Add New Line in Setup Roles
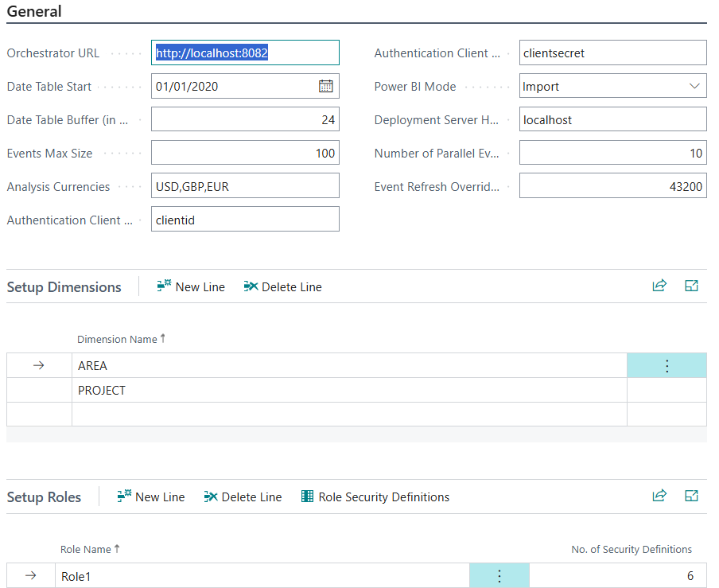719x588 pixels. (151, 496)
